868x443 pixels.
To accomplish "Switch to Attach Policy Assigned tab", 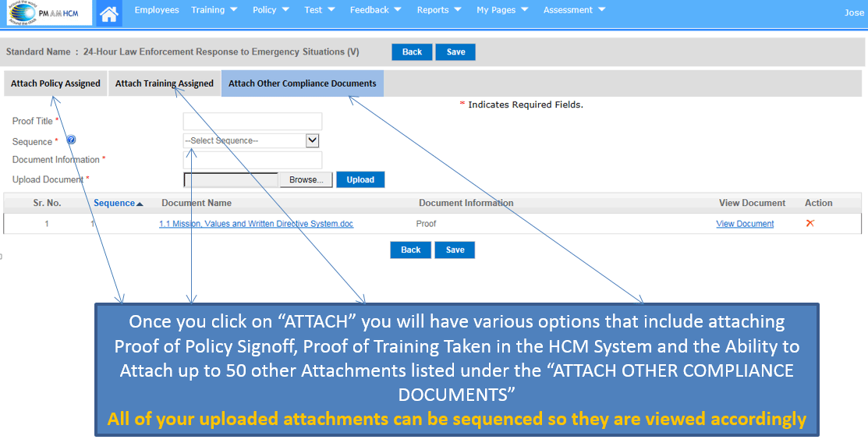I will 55,83.
